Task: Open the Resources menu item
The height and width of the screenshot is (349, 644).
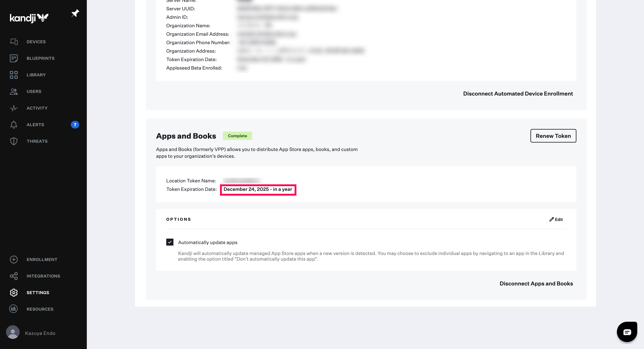Action: coord(40,309)
